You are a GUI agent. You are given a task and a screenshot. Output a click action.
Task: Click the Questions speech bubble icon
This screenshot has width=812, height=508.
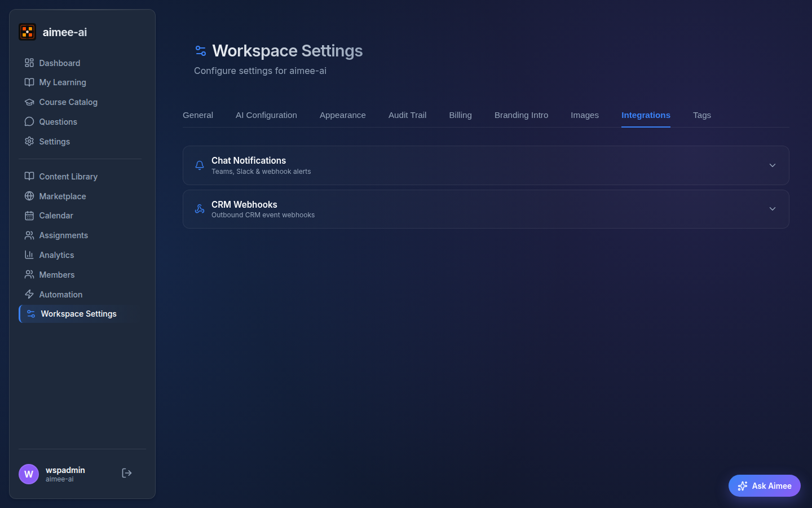point(29,122)
